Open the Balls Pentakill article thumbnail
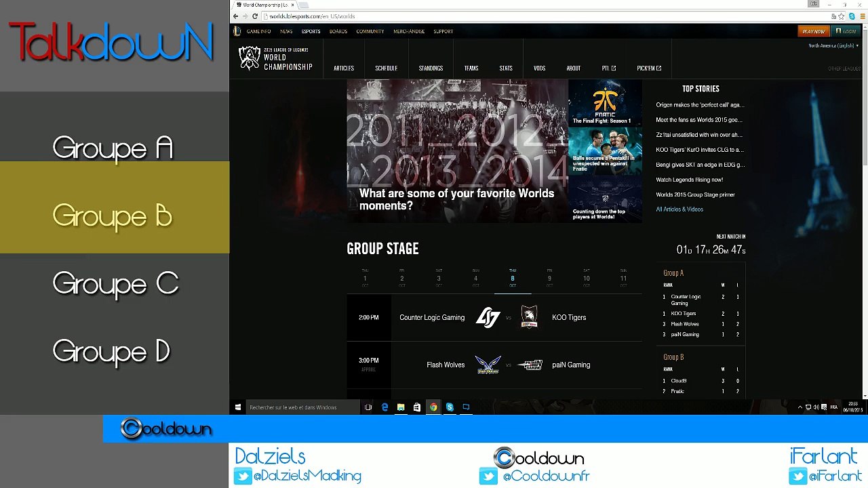Viewport: 868px width, 488px height. pos(605,151)
